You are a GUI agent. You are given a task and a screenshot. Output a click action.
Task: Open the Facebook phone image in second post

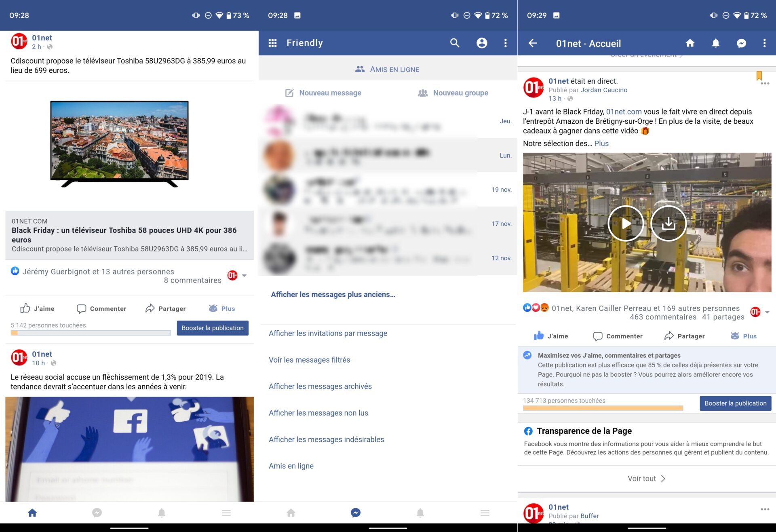coord(129,449)
